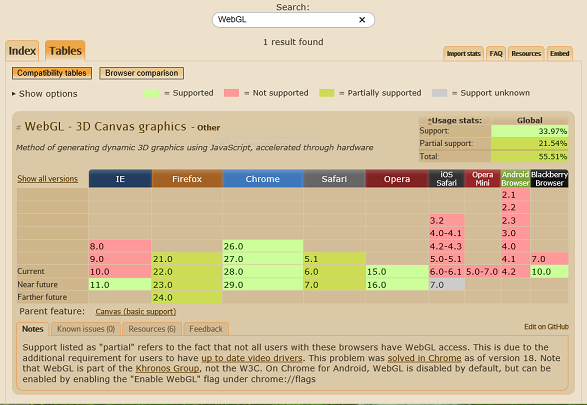The width and height of the screenshot is (587, 405).
Task: Click Opera Mini 5.0-7.0 cell
Action: (482, 271)
